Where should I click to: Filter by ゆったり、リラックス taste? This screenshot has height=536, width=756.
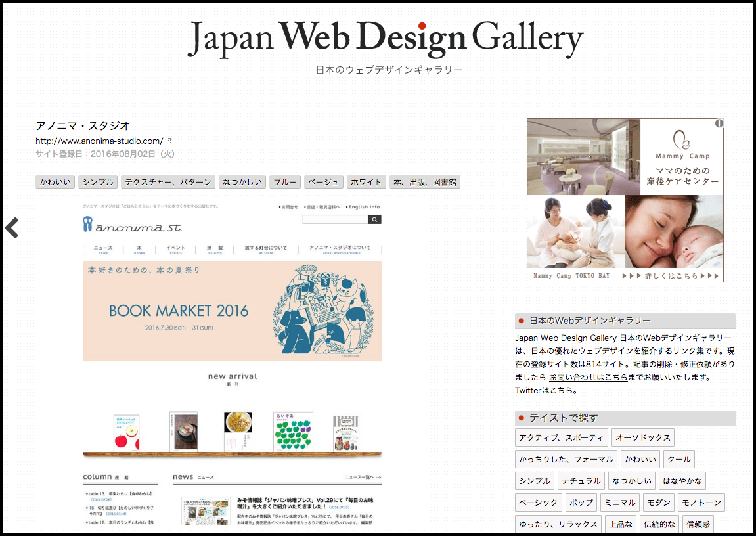tap(558, 524)
